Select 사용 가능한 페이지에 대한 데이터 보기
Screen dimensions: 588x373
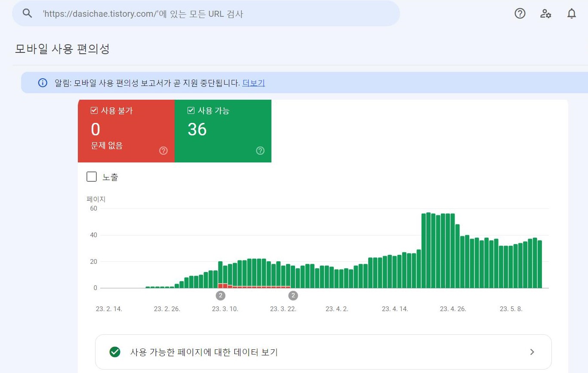pyautogui.click(x=204, y=352)
